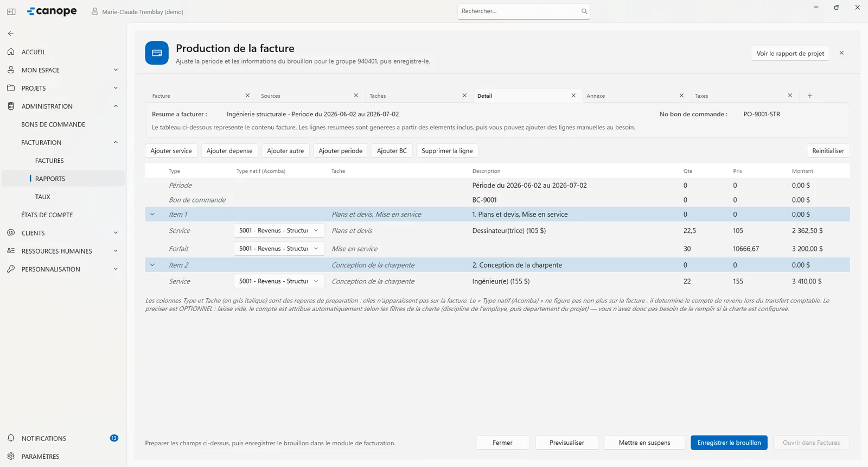Expand the Projets menu chevron

116,88
